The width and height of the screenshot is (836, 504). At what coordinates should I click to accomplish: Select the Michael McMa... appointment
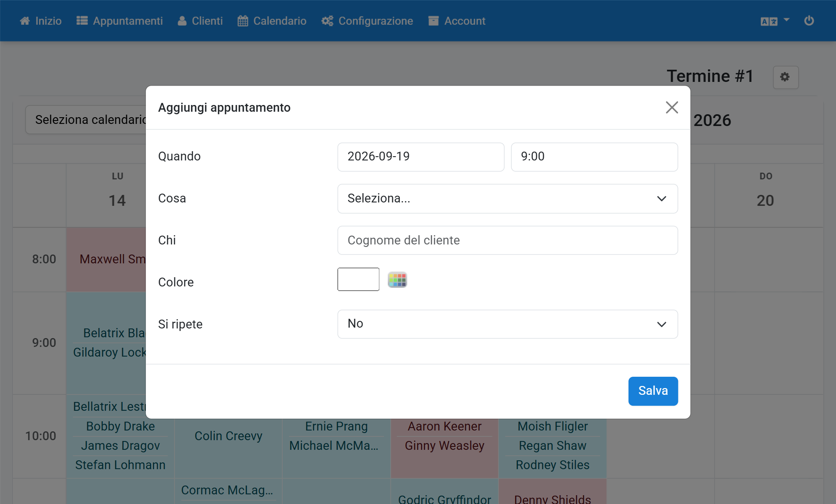334,446
